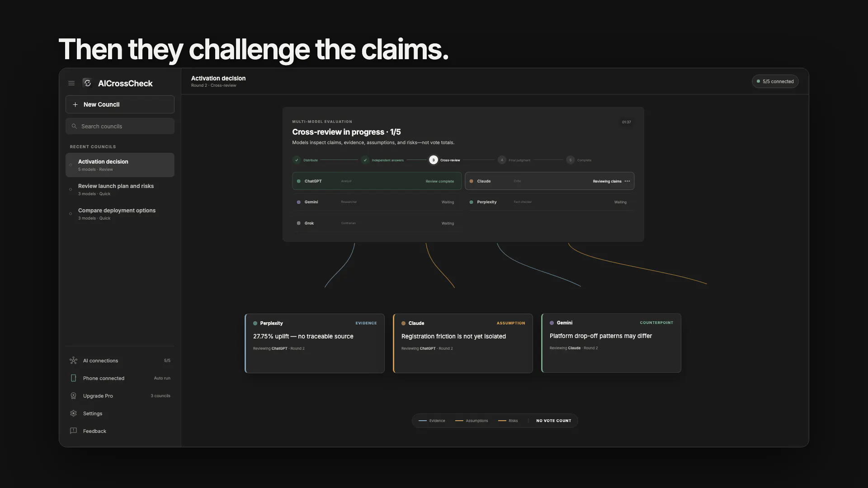The width and height of the screenshot is (868, 488).
Task: Select the Perplexity fact checker row
Action: coord(549,202)
